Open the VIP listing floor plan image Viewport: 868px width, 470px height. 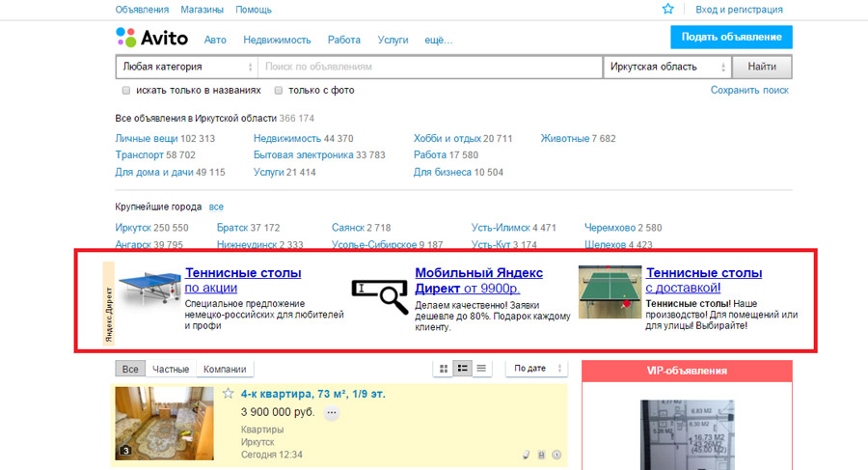coord(687,434)
